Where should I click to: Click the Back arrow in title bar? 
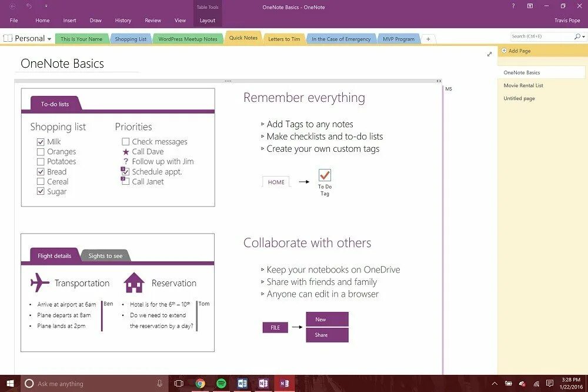12,6
